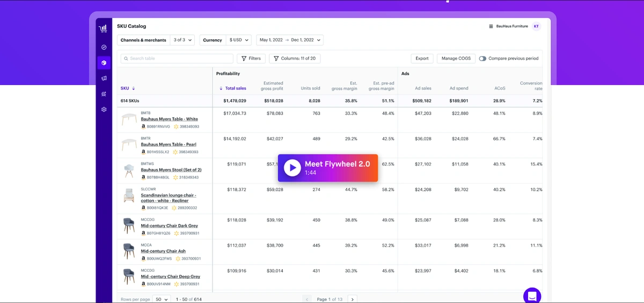Click Walmart icon for Mid-century Chair Deep Grey

(x=175, y=284)
